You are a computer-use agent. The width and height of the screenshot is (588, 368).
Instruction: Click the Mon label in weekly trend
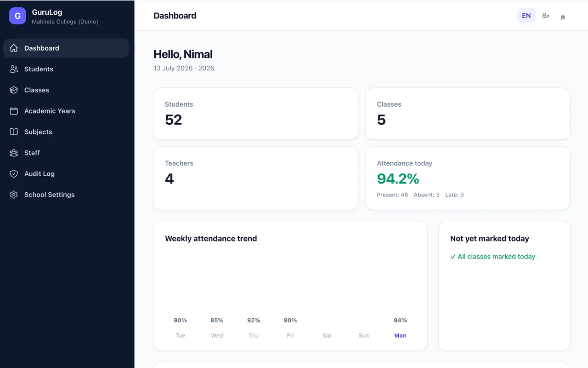(x=400, y=335)
